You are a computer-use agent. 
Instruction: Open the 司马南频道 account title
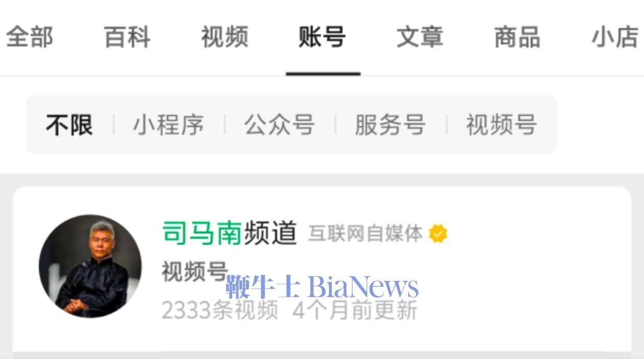point(229,233)
